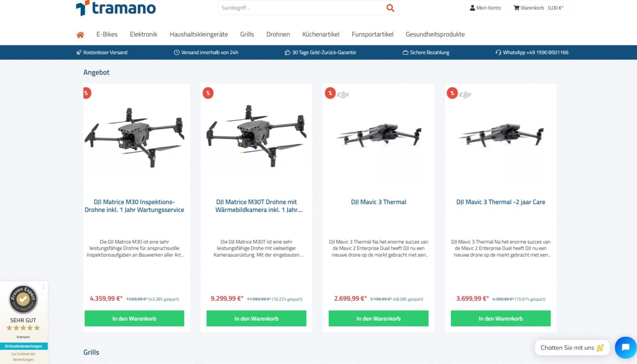Screen dimensions: 637x364
Task: Click the ProvenExpert seal badge
Action: point(23,299)
